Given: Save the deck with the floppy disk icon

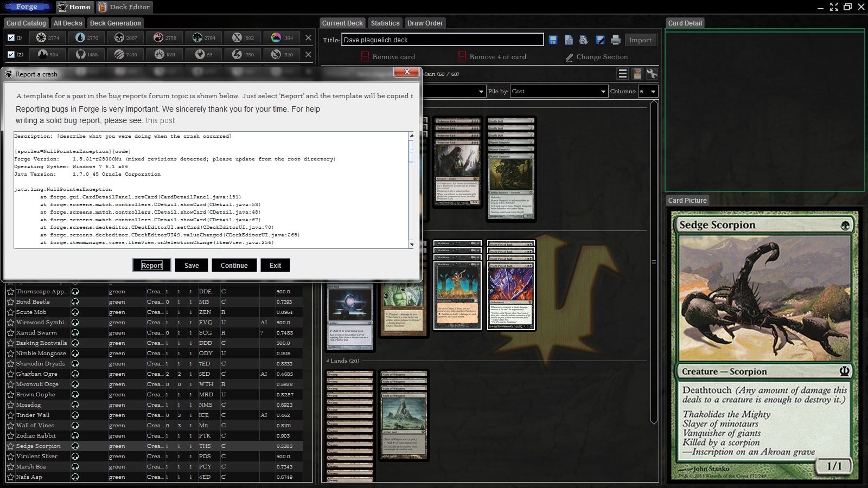Looking at the screenshot, I should (553, 40).
